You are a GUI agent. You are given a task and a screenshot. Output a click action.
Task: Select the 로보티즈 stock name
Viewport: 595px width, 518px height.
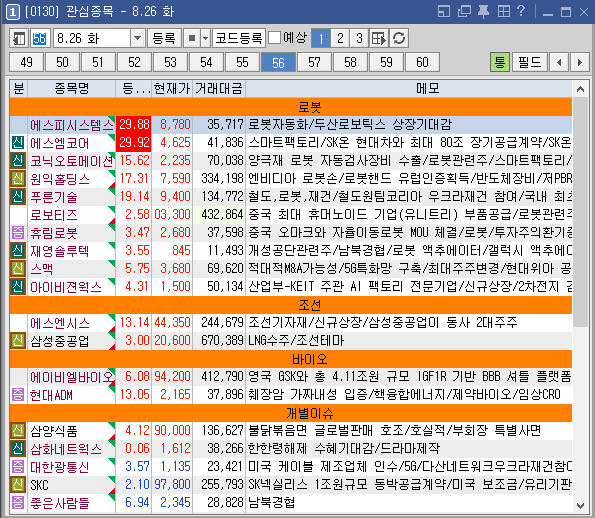[x=54, y=215]
